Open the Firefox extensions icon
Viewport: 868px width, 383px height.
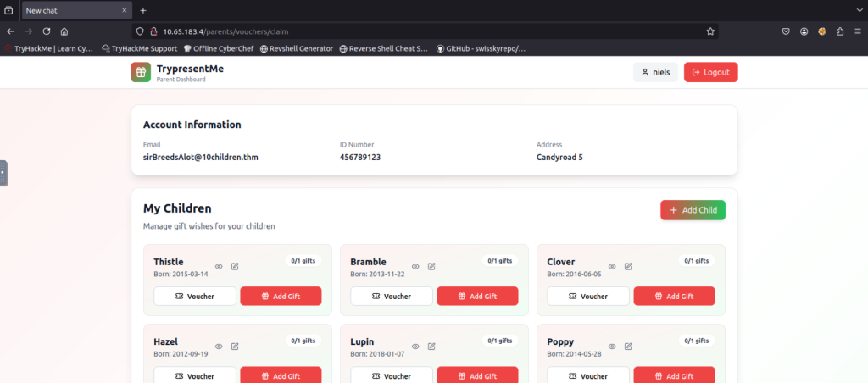(x=839, y=31)
